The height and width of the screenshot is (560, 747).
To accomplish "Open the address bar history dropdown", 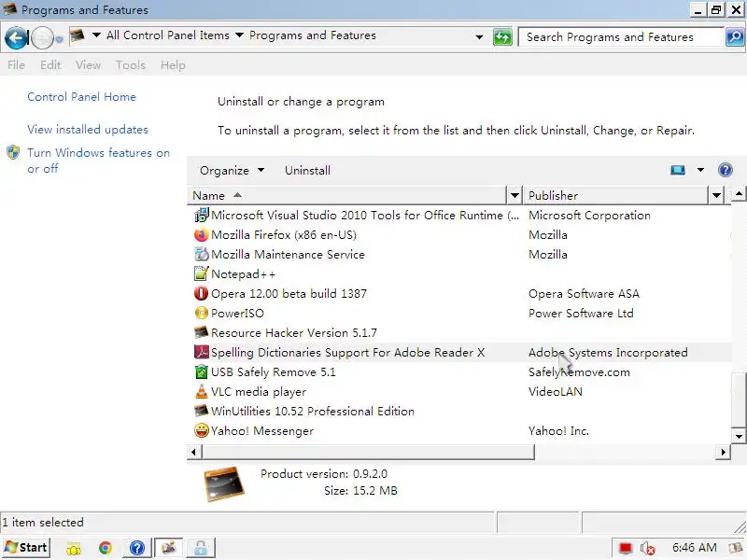I will [x=479, y=37].
